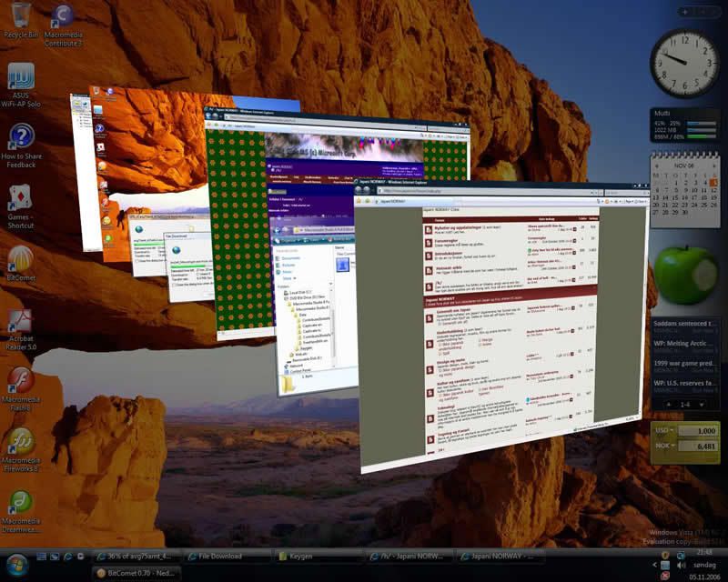Click Show Desktop in Quick Launch
Viewport: 728px width, 582px height.
coord(41,556)
